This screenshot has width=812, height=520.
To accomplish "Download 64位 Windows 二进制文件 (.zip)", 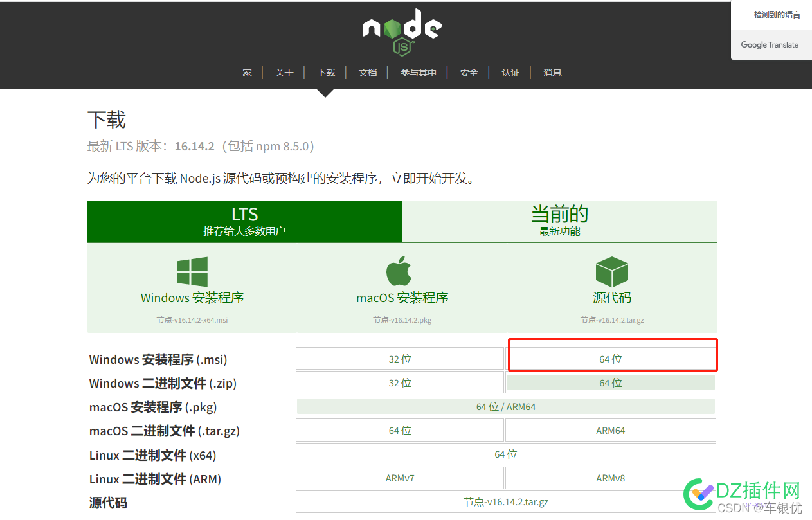I will pos(611,382).
